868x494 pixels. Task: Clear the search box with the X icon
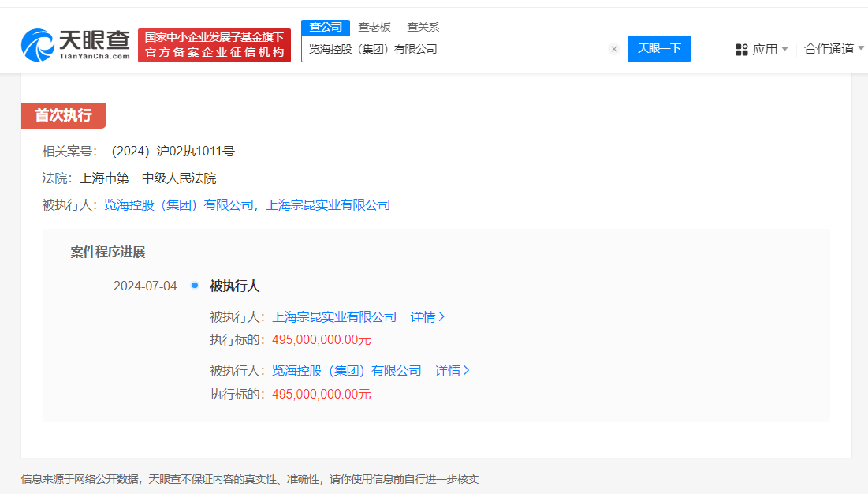[x=613, y=49]
